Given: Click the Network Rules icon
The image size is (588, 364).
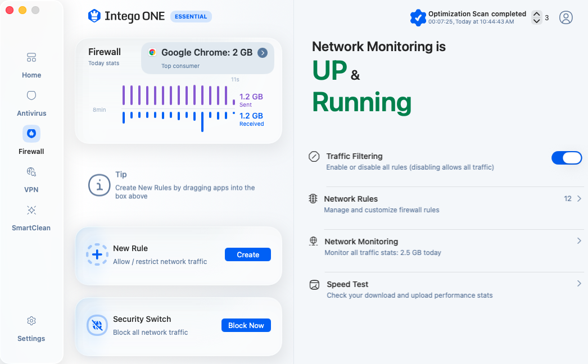Looking at the screenshot, I should pyautogui.click(x=313, y=199).
